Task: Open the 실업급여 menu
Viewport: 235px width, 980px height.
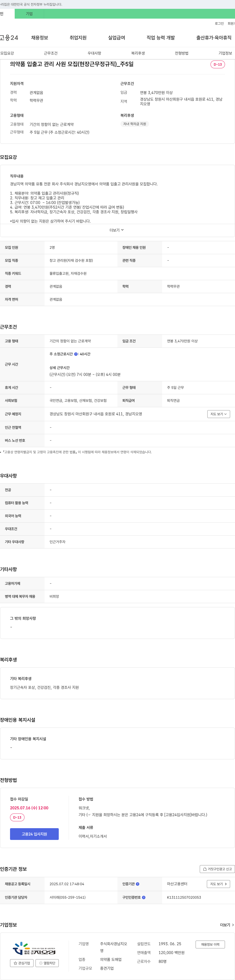Action: click(116, 38)
